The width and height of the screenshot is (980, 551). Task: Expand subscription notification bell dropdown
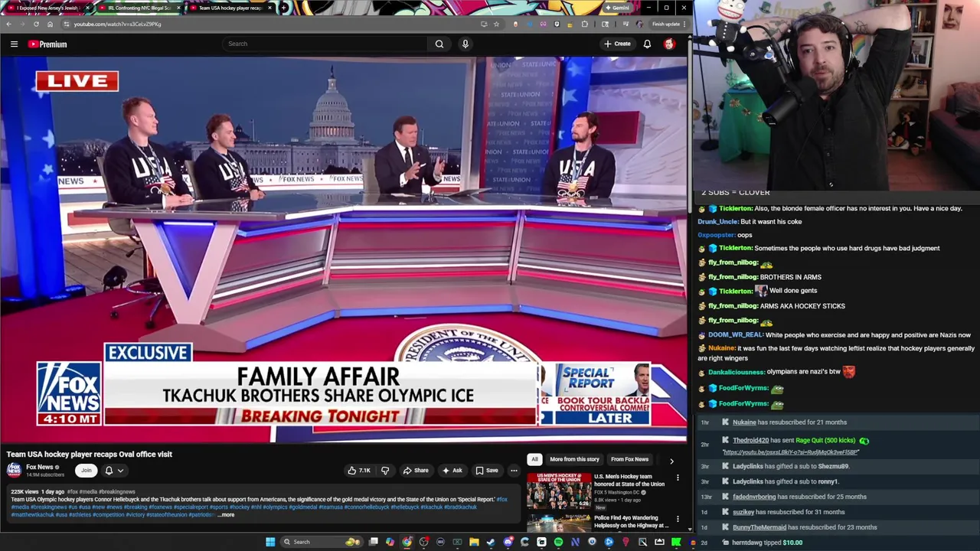coord(114,471)
